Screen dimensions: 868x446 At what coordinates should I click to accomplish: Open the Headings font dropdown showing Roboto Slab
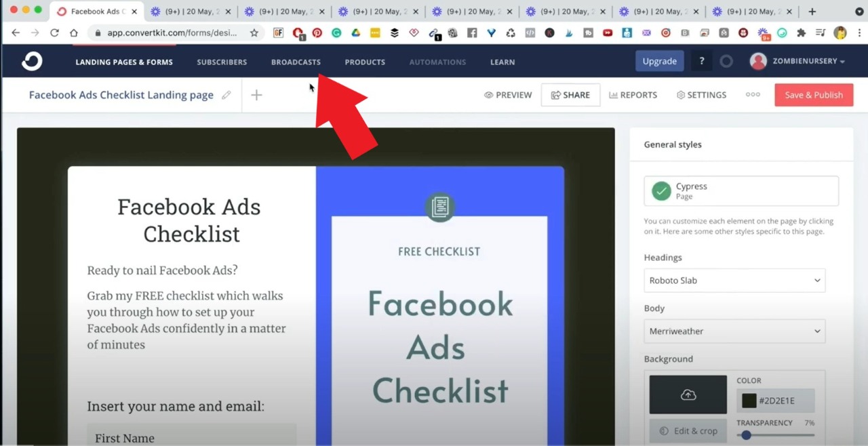[x=734, y=280]
